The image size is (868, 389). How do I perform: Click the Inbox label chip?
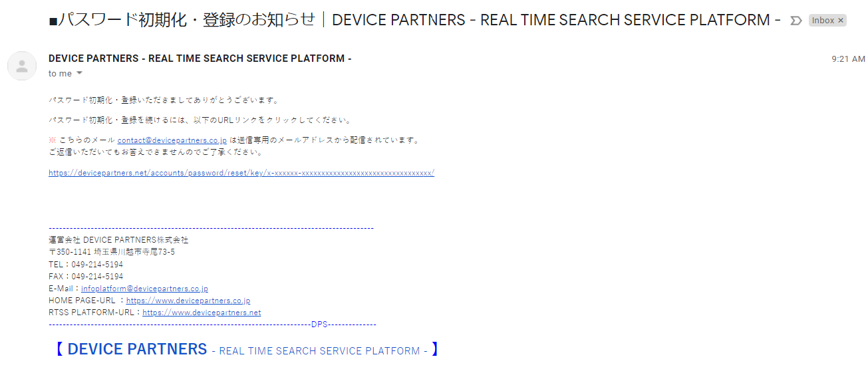pyautogui.click(x=823, y=21)
